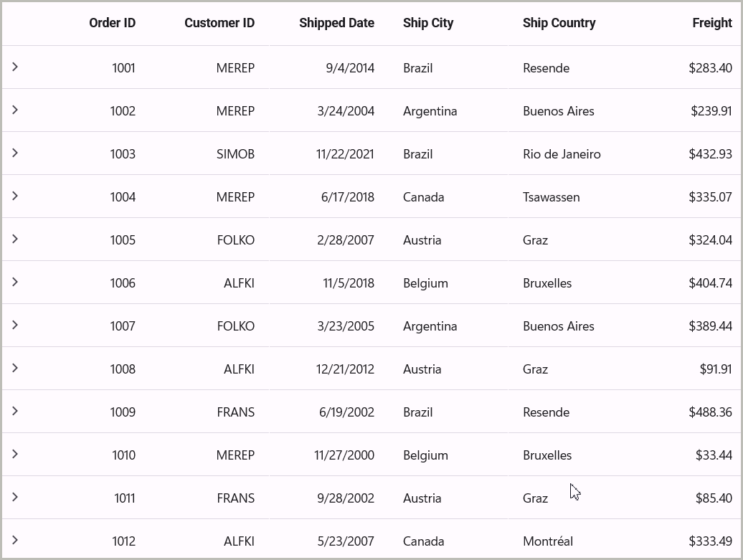Viewport: 743px width, 560px height.
Task: Show details for order 1009
Action: click(15, 411)
